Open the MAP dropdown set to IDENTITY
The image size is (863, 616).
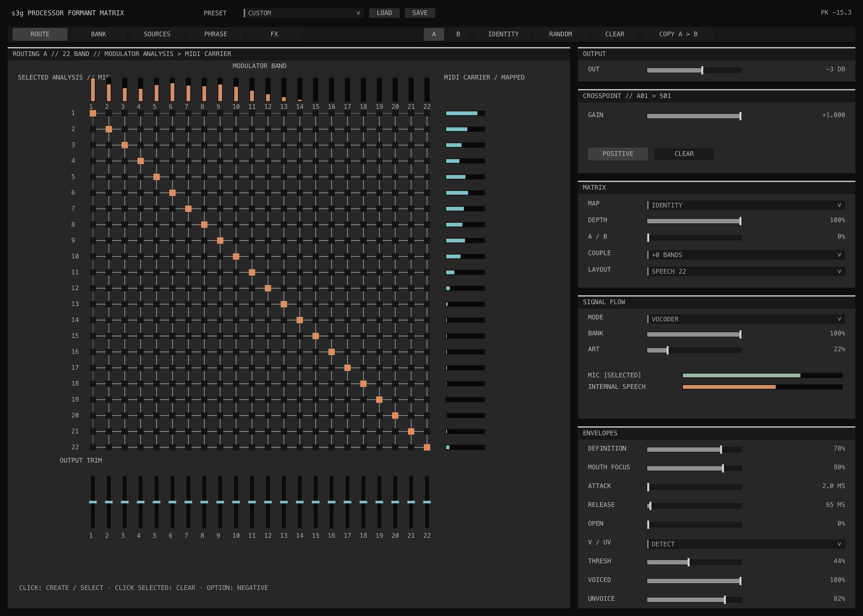coord(746,205)
